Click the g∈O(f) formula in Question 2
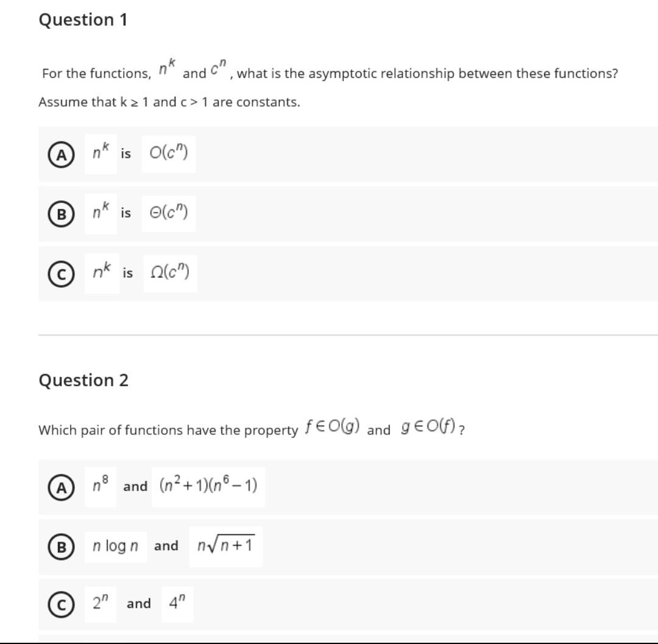This screenshot has width=658, height=644. (x=426, y=426)
